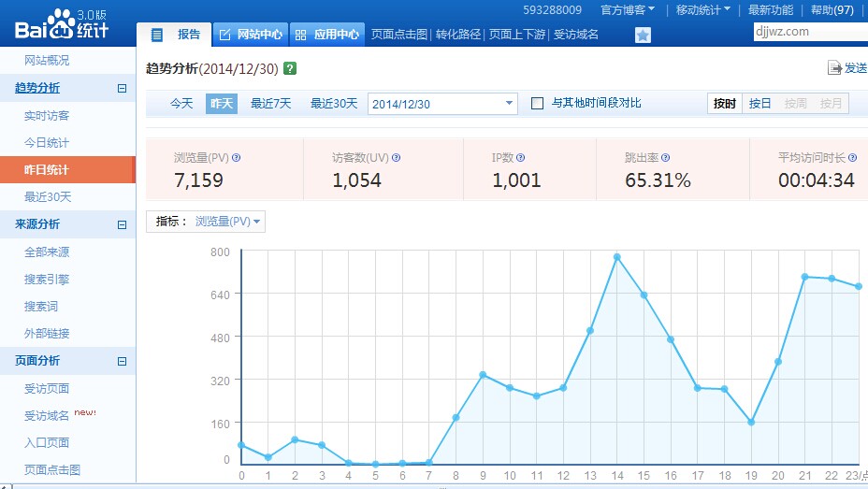Open 网站概况 in the sidebar

click(x=47, y=60)
